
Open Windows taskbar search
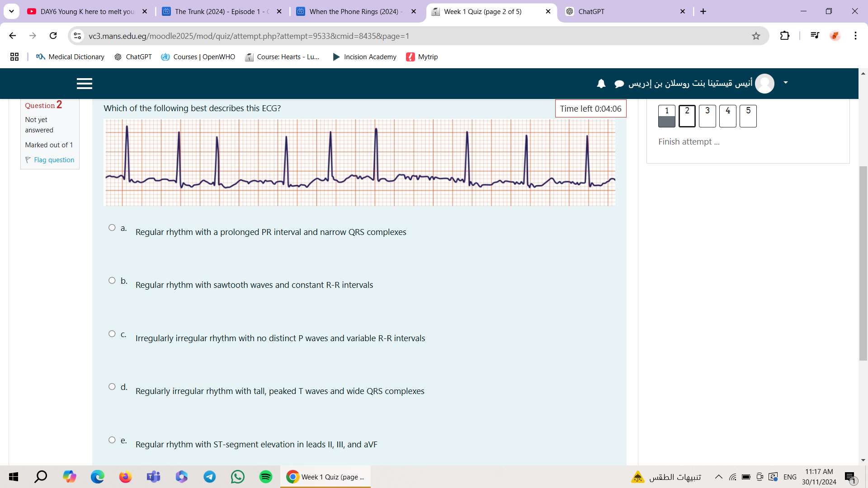tap(41, 477)
